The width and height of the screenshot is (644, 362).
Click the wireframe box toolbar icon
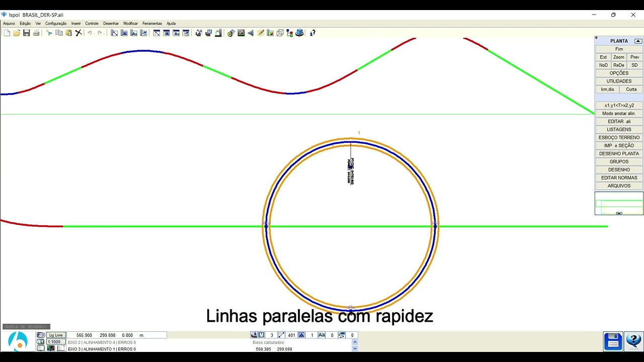pos(280,33)
